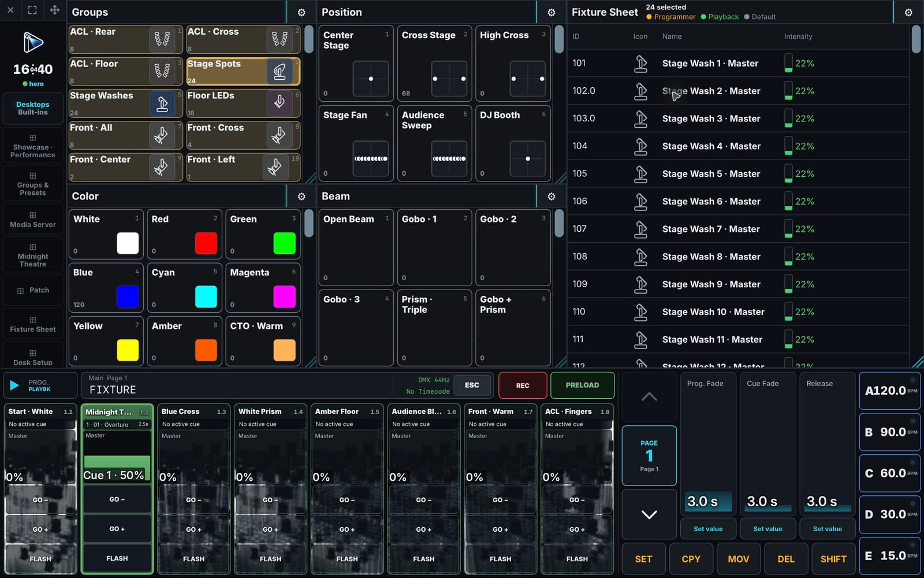Viewport: 924px width, 578px height.
Task: Open the Fixture Sheet desktop
Action: point(33,324)
